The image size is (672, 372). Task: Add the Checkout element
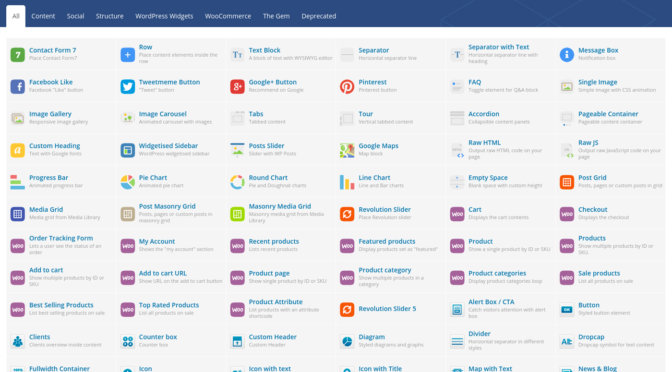click(x=609, y=214)
